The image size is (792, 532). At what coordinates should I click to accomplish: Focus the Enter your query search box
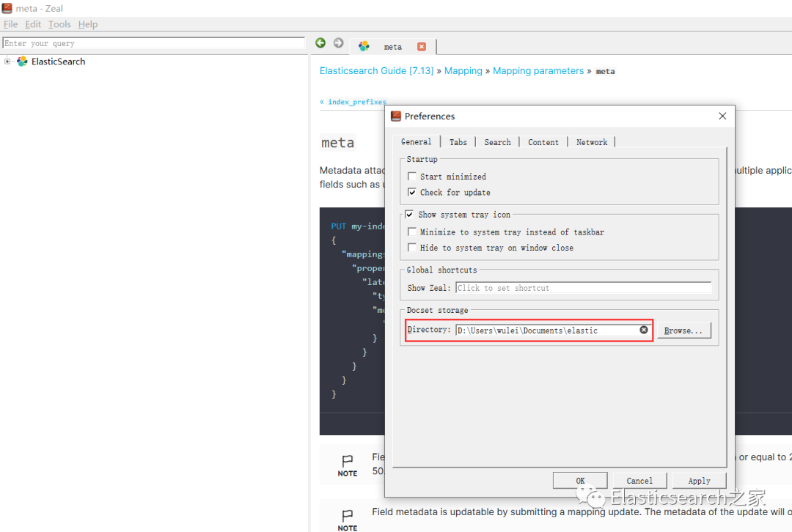coord(153,43)
